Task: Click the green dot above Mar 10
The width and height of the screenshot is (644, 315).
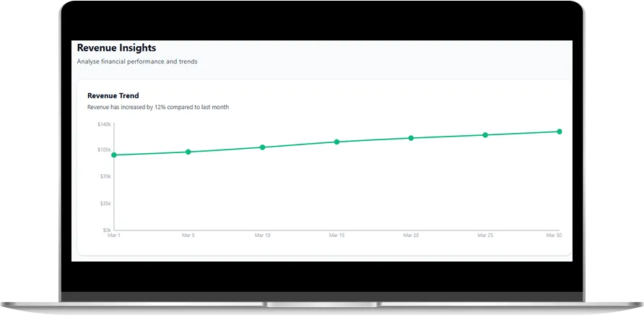Action: click(x=263, y=147)
